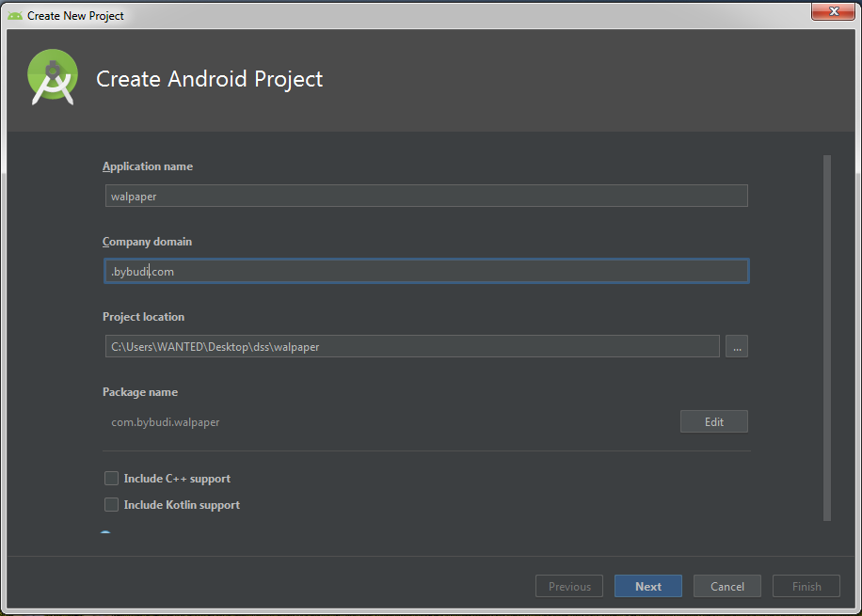Toggle Include Kotlin support checkbox

pyautogui.click(x=112, y=505)
